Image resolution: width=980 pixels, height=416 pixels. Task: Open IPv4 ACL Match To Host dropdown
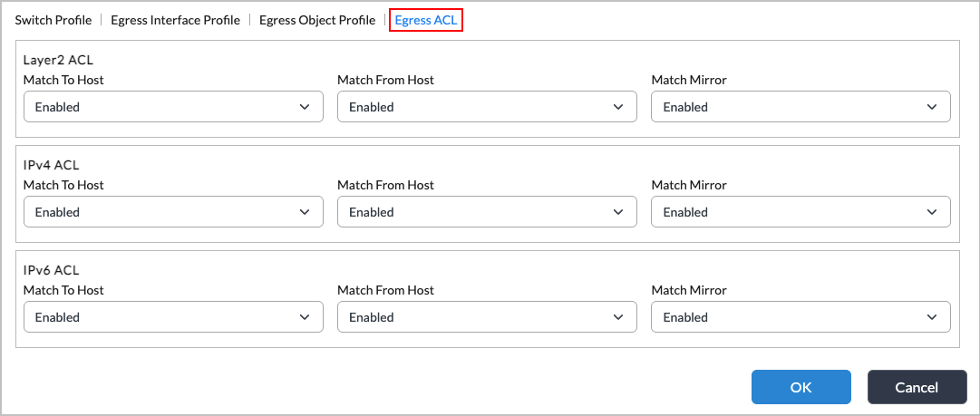tap(173, 212)
